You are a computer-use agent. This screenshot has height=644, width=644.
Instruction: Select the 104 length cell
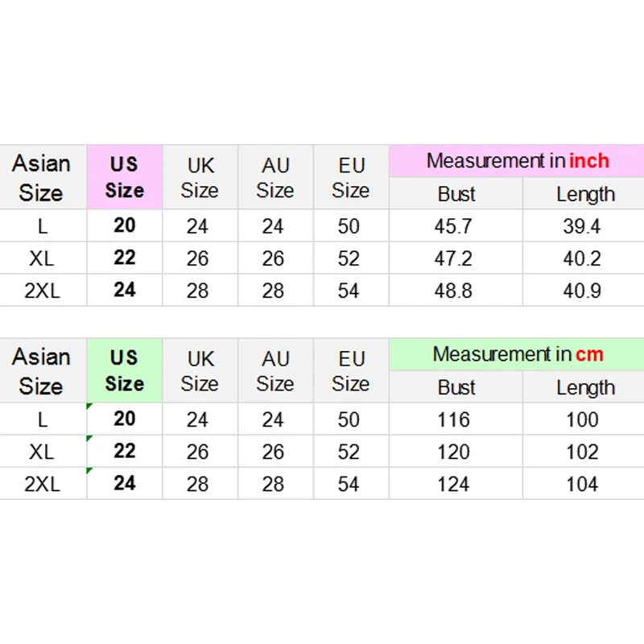point(582,484)
